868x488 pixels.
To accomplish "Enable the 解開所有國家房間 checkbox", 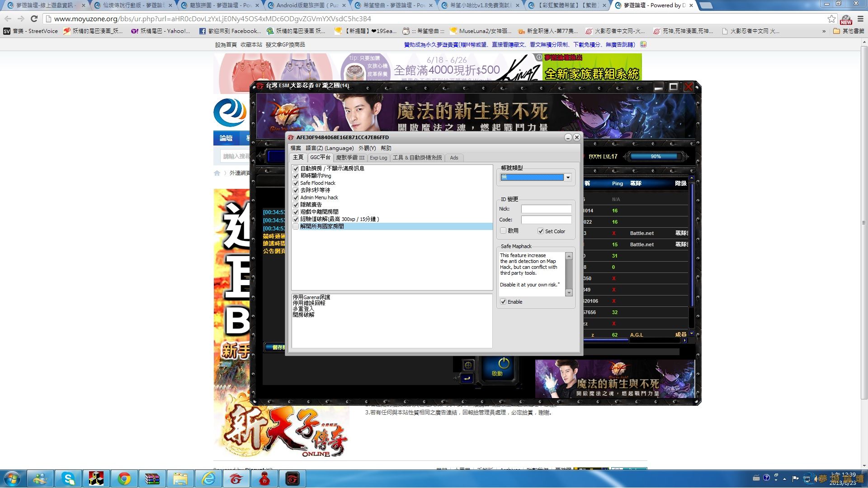I will (296, 226).
